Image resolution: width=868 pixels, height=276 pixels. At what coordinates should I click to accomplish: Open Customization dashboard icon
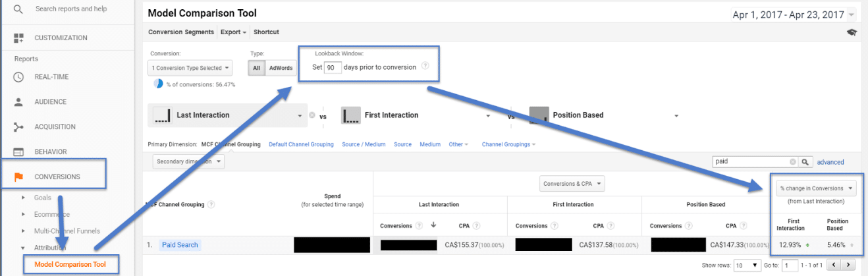click(18, 38)
